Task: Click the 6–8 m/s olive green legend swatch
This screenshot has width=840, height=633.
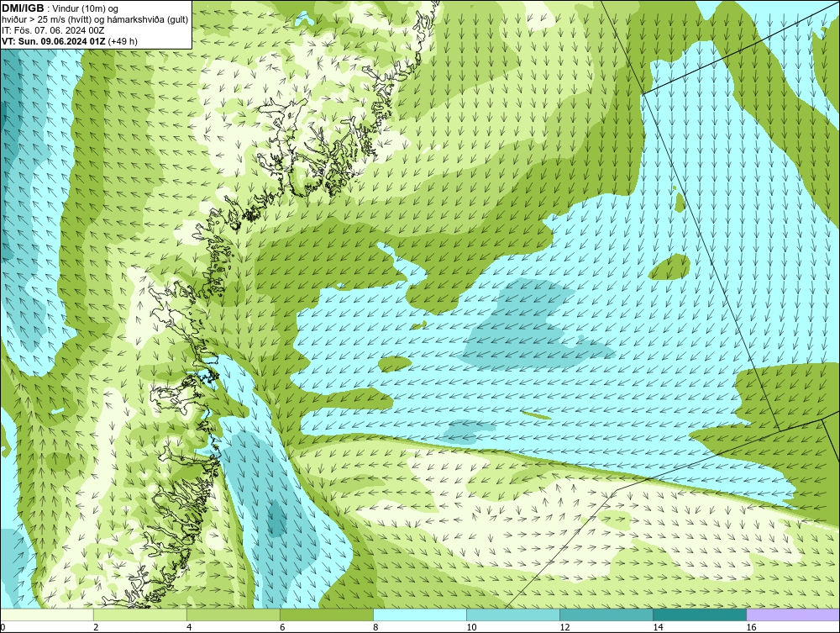Action: 326,615
